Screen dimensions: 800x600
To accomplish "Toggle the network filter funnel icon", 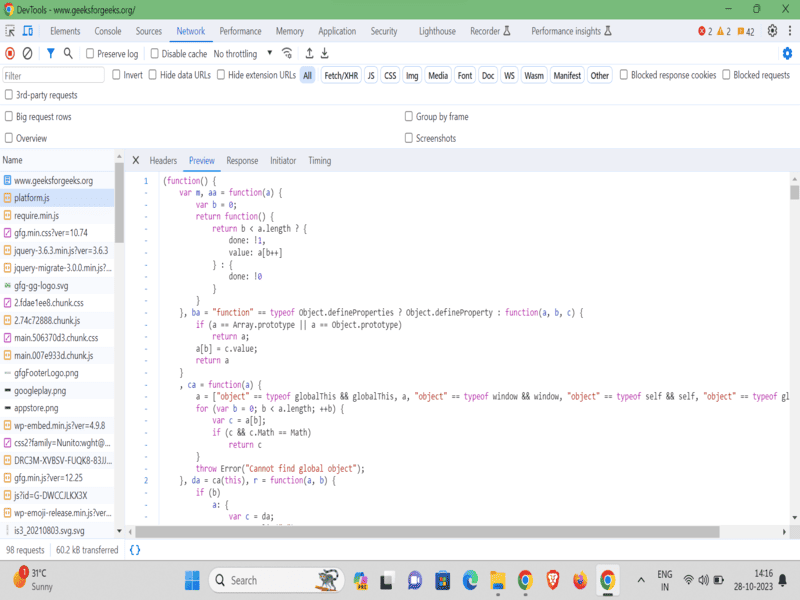I will point(50,53).
